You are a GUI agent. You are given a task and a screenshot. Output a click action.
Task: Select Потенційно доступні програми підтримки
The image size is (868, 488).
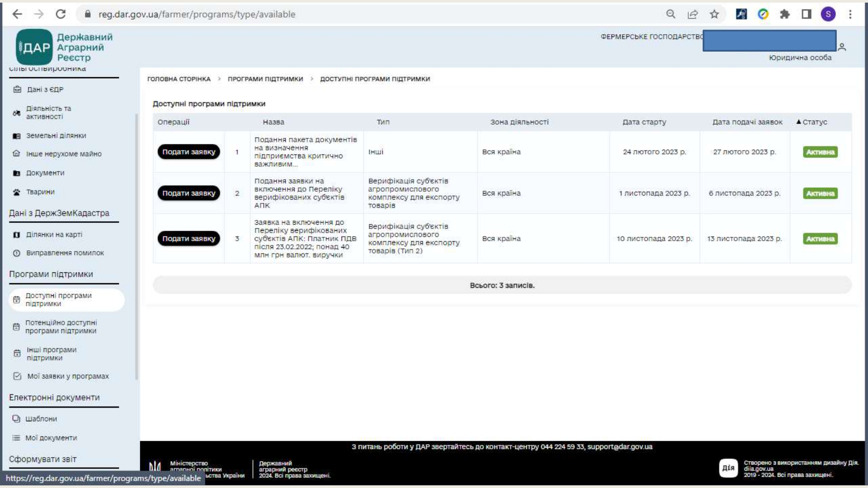(x=61, y=327)
